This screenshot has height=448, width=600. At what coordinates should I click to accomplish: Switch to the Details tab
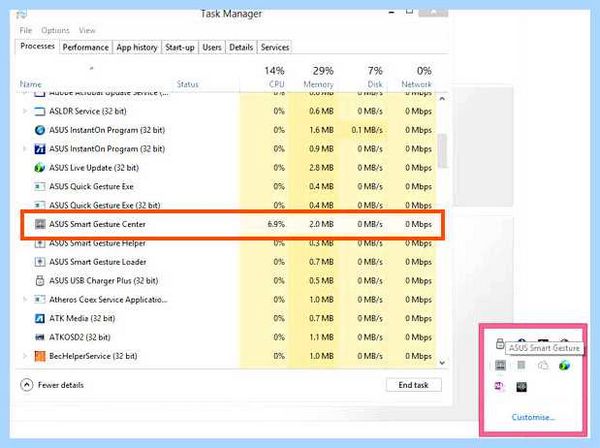point(241,47)
